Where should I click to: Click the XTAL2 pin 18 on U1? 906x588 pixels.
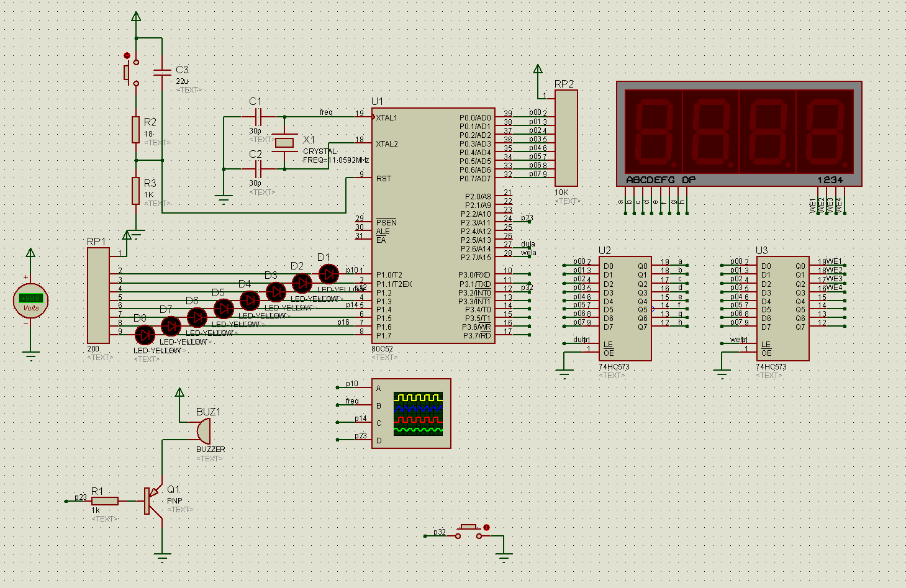[x=363, y=143]
